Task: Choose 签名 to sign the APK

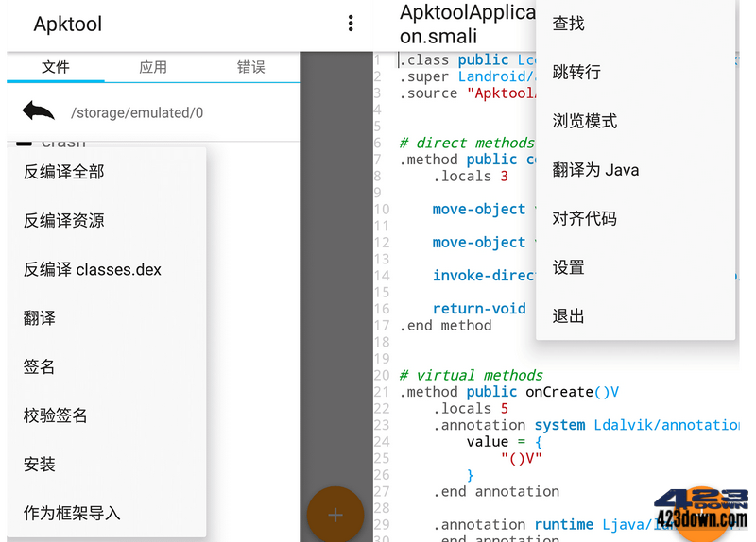Action: pyautogui.click(x=40, y=367)
